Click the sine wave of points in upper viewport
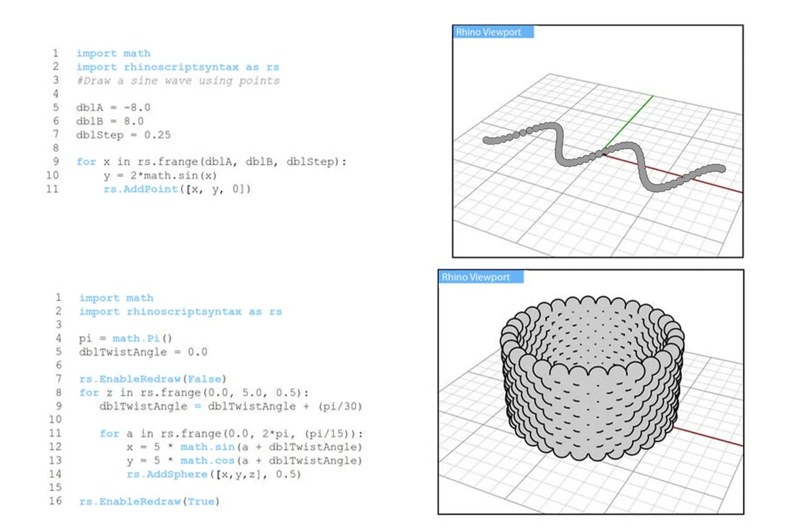 [605, 156]
